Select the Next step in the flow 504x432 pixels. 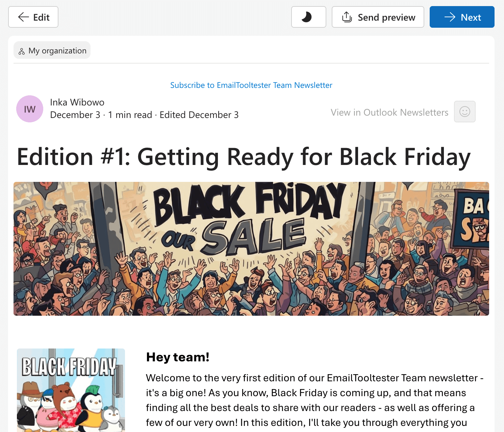[x=462, y=17]
